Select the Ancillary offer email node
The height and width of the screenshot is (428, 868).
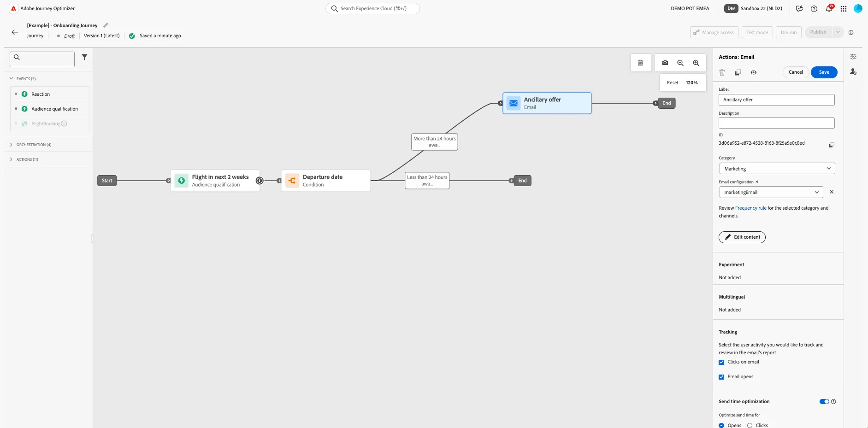547,103
